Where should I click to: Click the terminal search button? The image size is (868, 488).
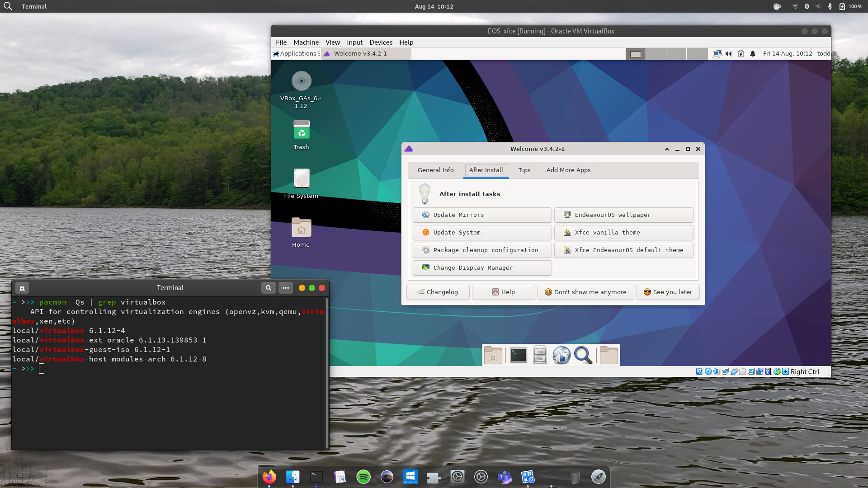269,288
